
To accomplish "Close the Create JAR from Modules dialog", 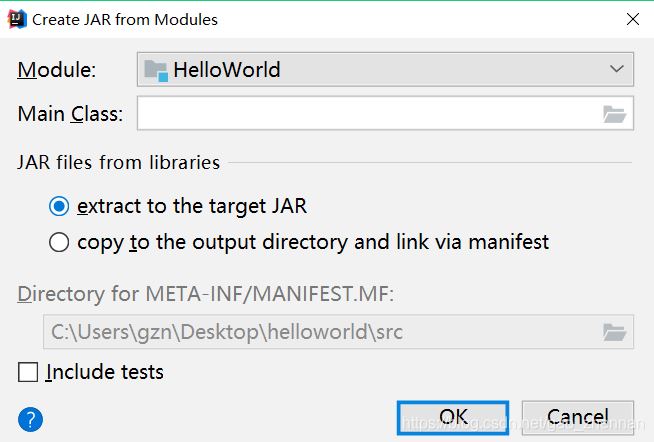I will point(632,19).
